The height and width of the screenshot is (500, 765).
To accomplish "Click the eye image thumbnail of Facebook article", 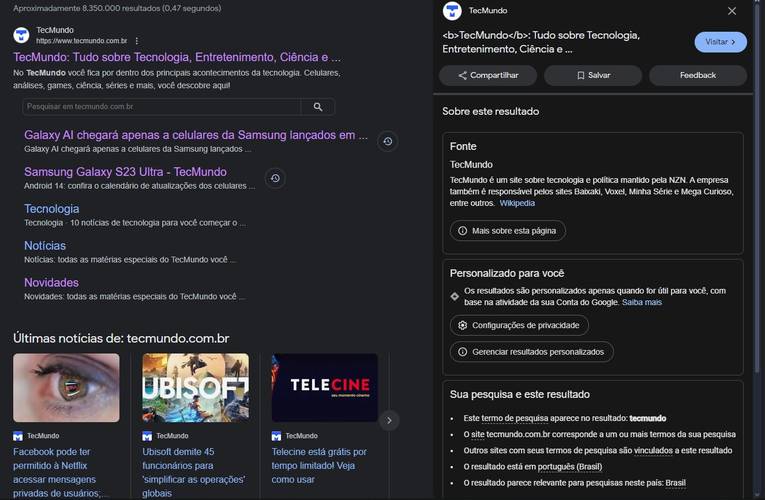I will 66,388.
